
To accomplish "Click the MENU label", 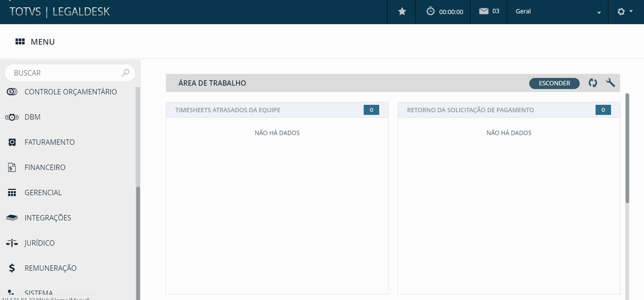I will 43,42.
